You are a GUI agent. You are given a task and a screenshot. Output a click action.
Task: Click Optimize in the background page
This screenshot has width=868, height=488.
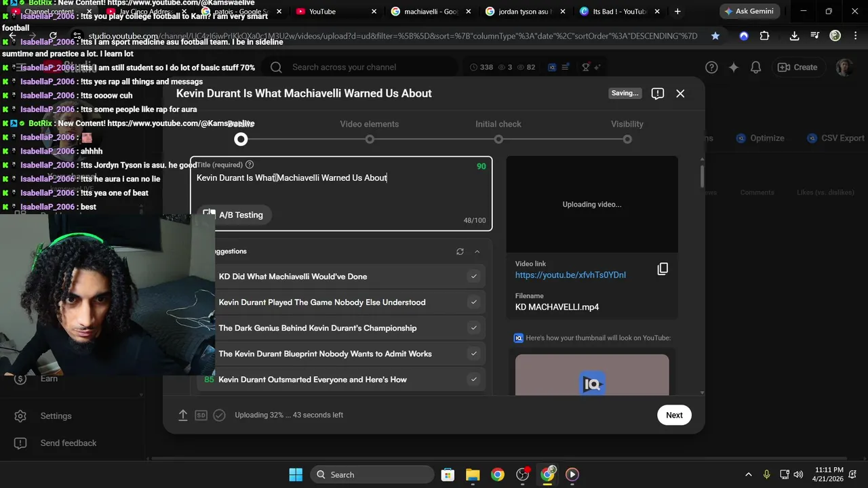click(760, 138)
